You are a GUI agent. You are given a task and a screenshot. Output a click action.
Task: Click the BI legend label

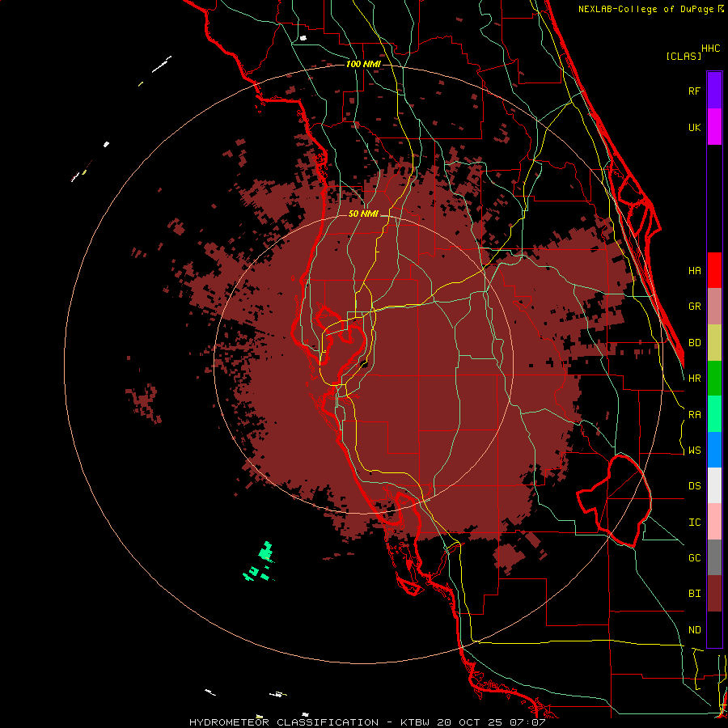[694, 594]
